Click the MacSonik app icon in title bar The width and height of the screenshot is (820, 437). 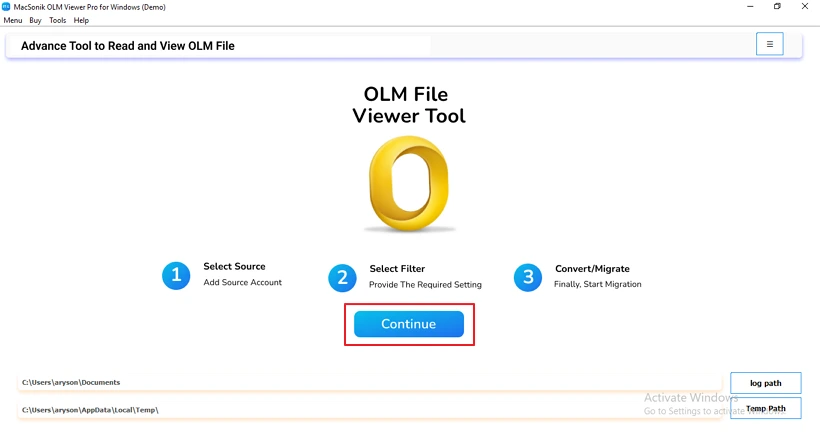(6, 7)
